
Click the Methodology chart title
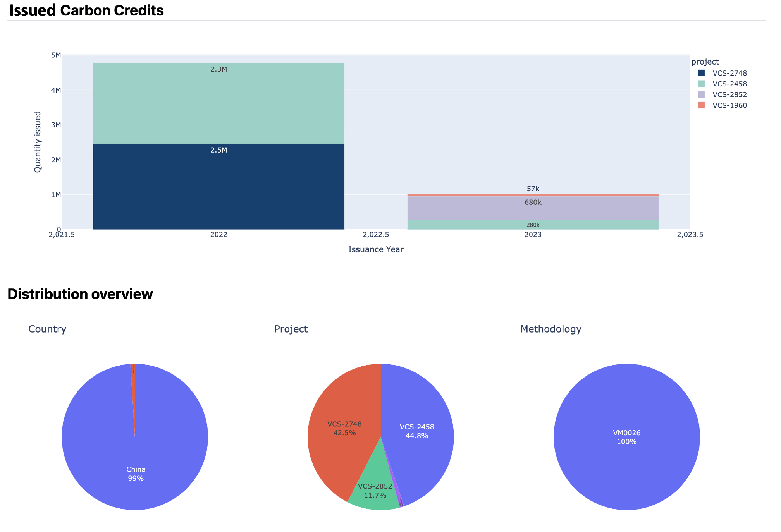tap(550, 329)
